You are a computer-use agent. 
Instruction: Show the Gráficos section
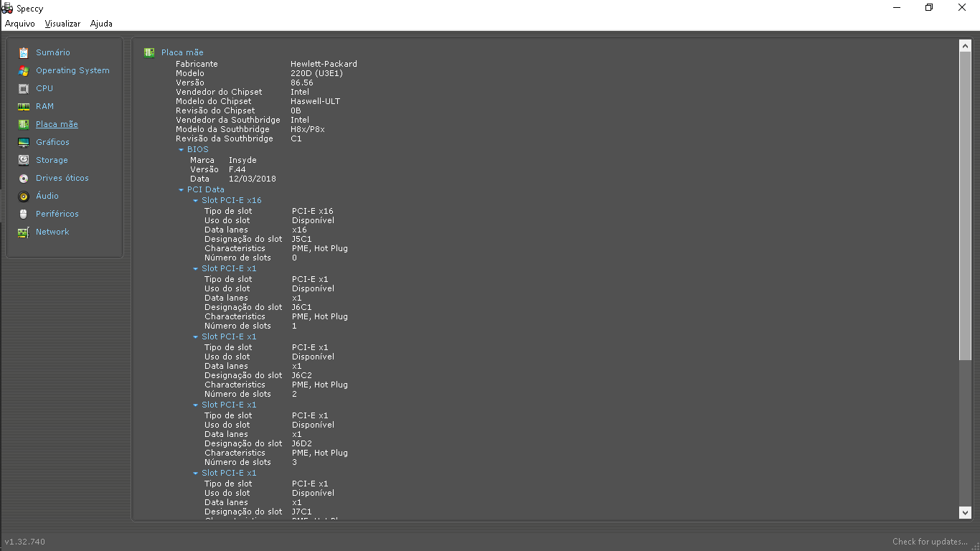52,142
